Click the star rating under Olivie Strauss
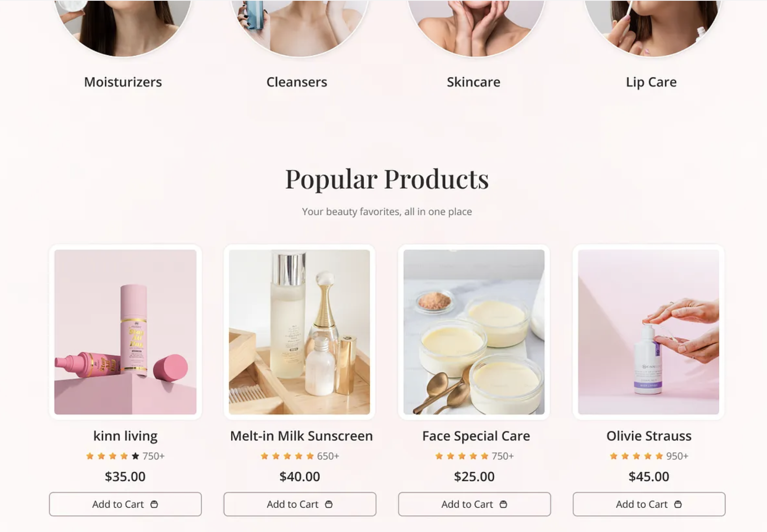 click(x=636, y=456)
